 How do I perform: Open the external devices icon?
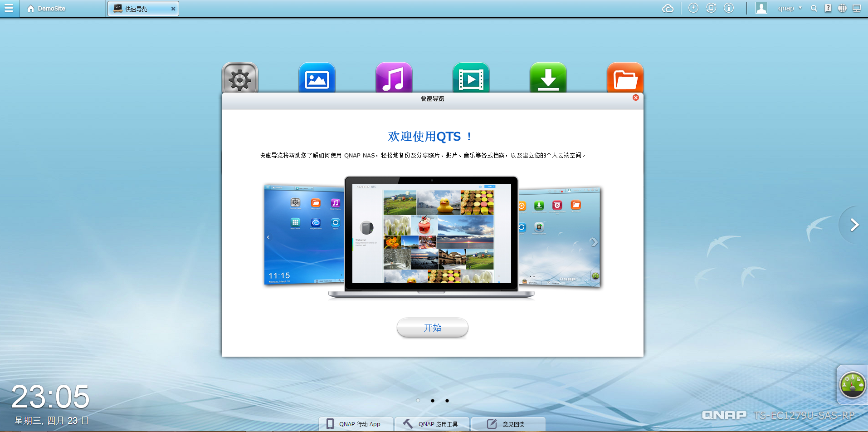point(711,8)
